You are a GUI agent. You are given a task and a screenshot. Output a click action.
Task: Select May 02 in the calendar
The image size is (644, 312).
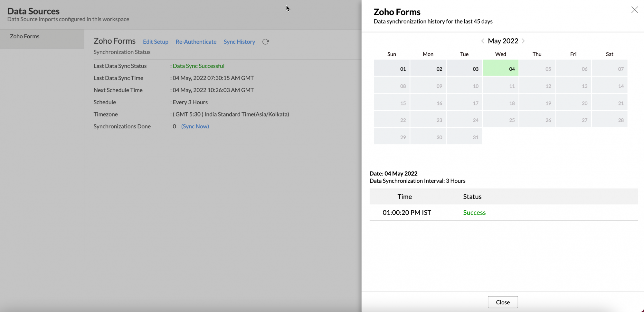pyautogui.click(x=428, y=68)
